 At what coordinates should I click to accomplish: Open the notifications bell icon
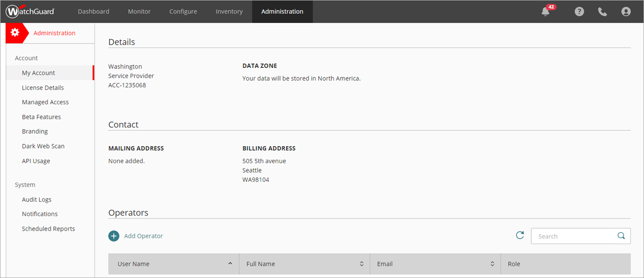click(x=545, y=11)
